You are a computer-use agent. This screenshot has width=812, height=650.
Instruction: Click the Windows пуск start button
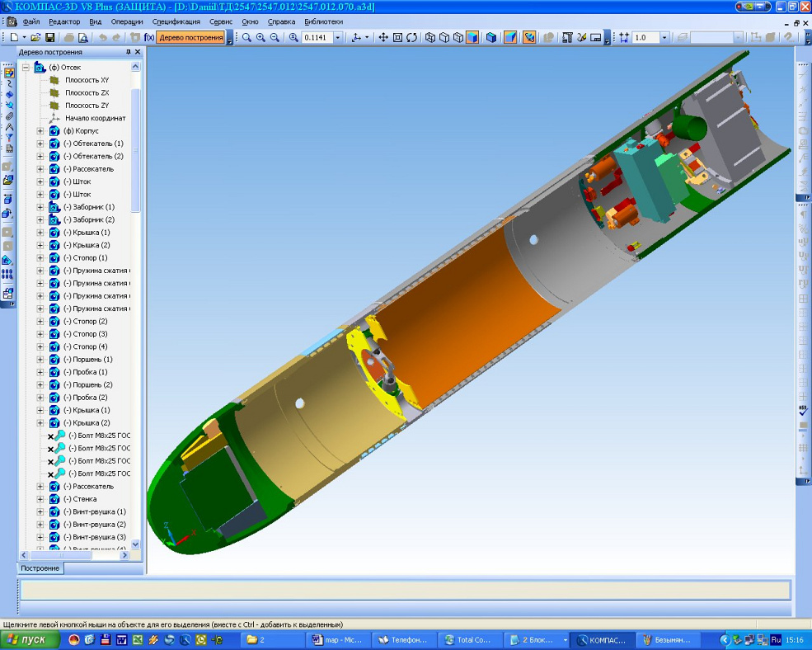click(x=31, y=640)
